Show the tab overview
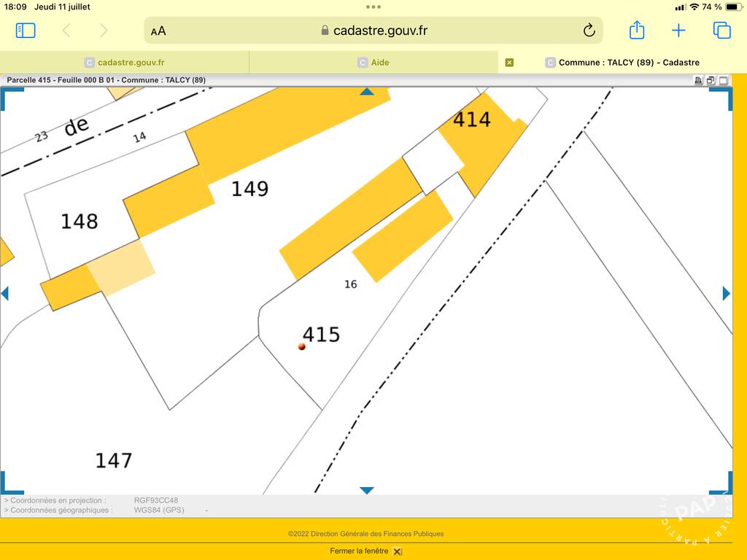 721,31
